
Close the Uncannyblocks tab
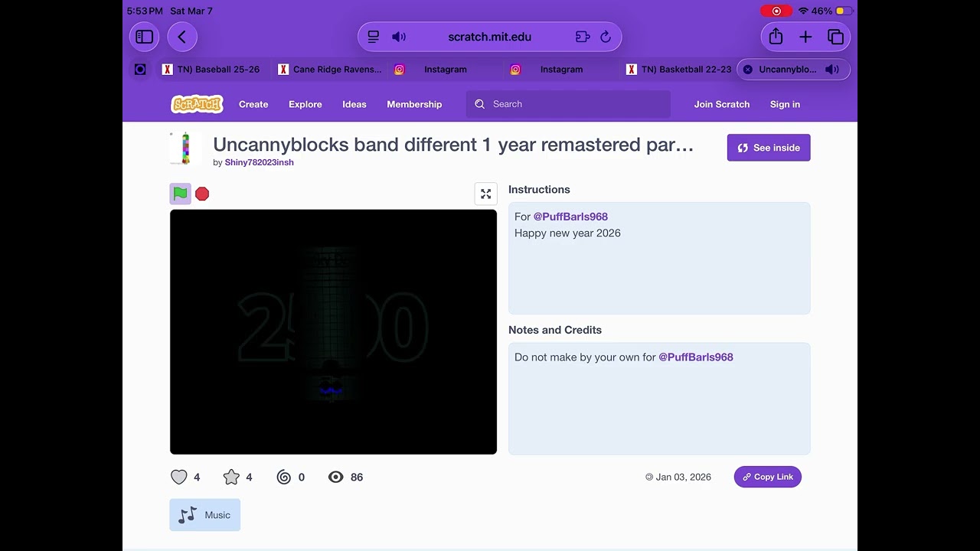748,69
